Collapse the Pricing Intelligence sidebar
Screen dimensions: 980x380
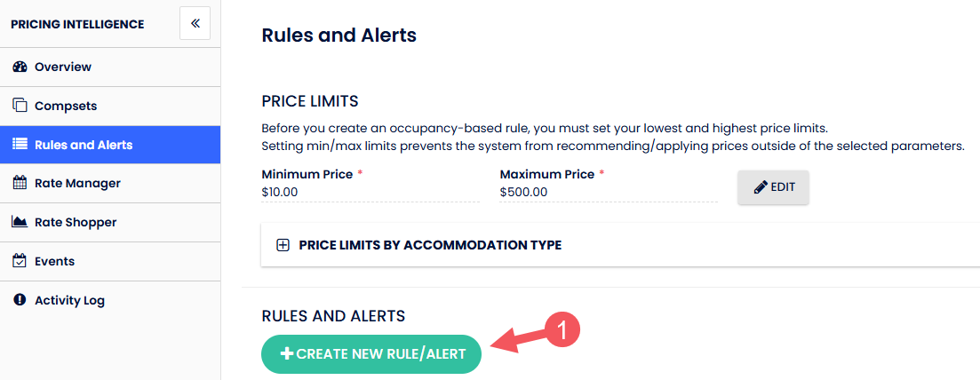(195, 24)
